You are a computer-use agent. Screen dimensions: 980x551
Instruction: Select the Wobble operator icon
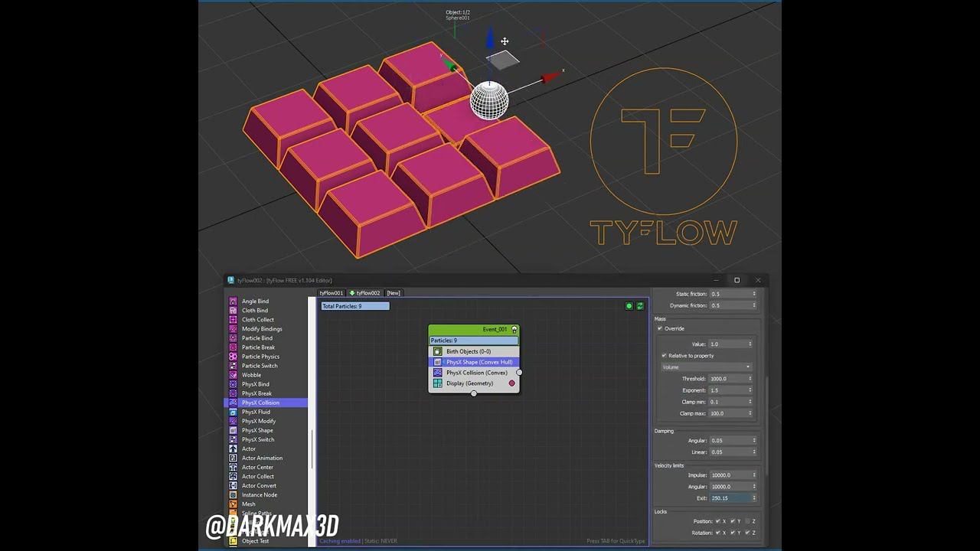(234, 375)
